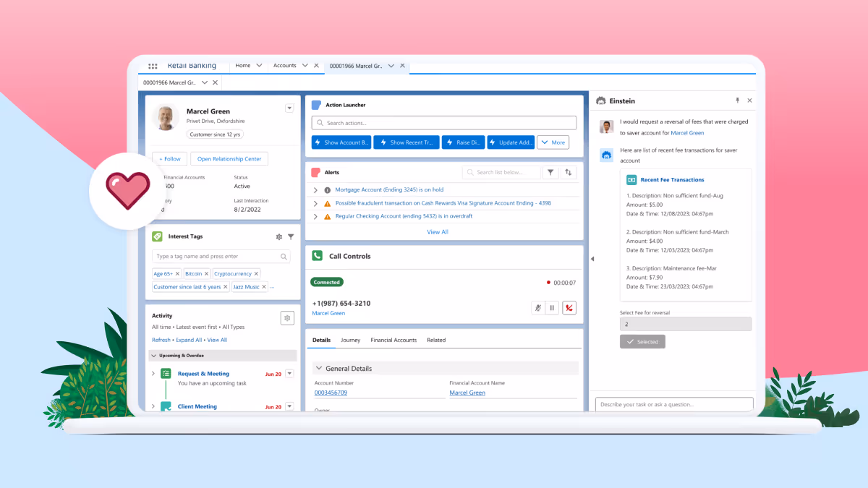Pin the Einstein panel

(738, 100)
